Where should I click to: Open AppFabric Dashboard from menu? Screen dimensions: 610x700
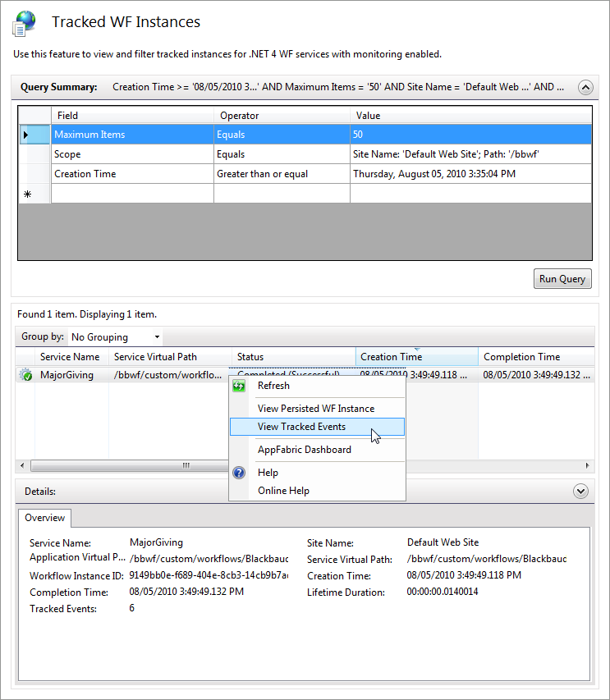304,450
